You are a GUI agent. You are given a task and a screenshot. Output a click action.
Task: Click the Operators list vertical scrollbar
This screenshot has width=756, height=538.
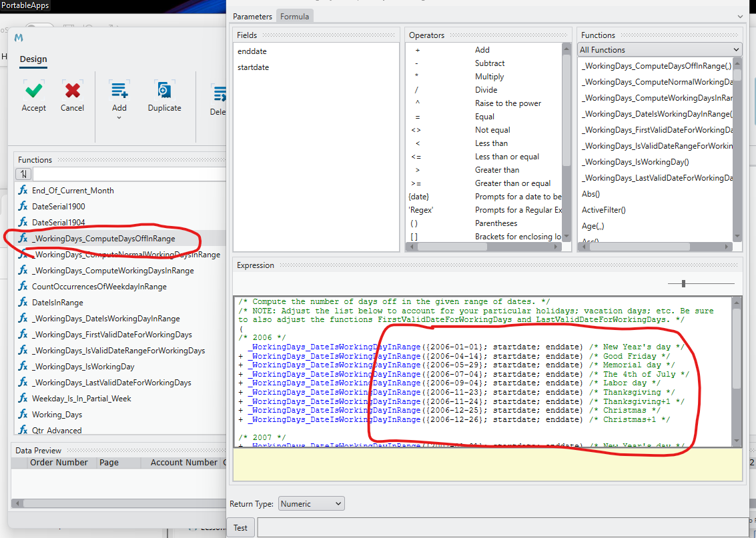(566, 141)
